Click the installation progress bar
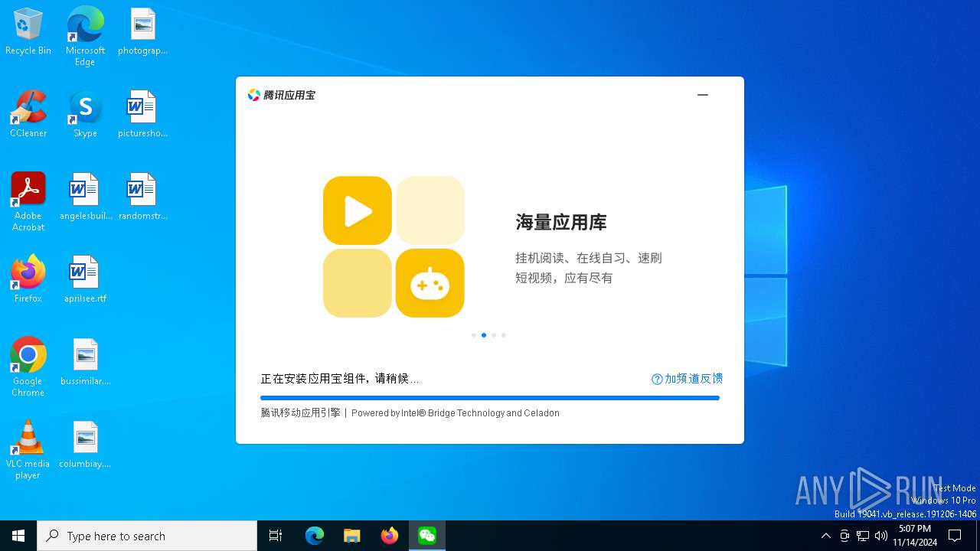The image size is (980, 551). click(x=490, y=398)
